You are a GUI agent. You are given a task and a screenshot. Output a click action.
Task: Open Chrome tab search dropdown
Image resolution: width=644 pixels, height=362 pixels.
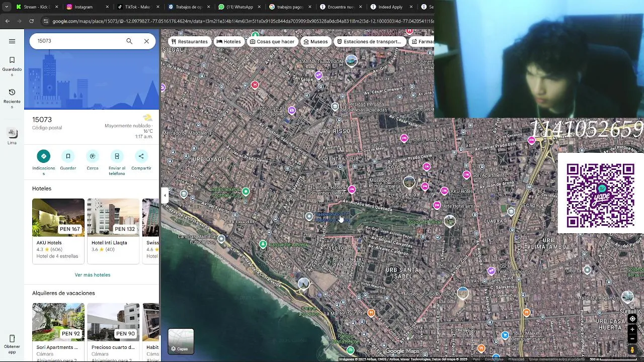coord(6,7)
